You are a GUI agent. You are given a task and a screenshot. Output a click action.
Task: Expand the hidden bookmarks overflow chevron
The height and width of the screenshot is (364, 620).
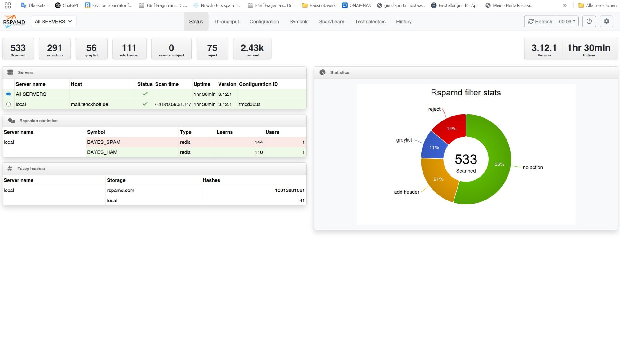(x=565, y=5)
